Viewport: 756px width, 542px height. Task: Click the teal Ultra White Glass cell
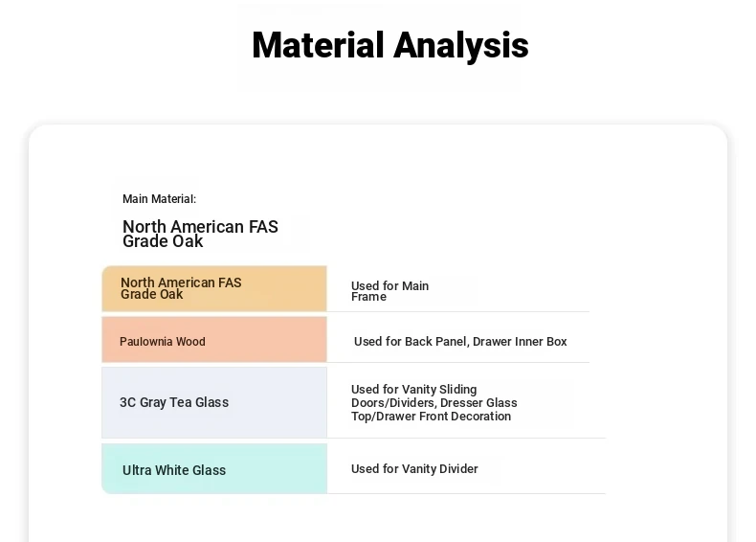214,468
